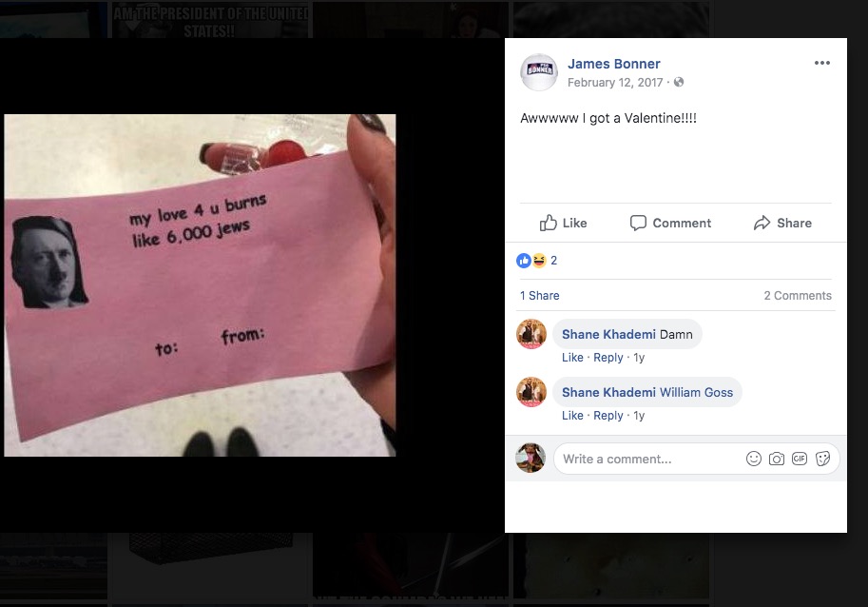View the 1 Share link
868x607 pixels.
(539, 296)
